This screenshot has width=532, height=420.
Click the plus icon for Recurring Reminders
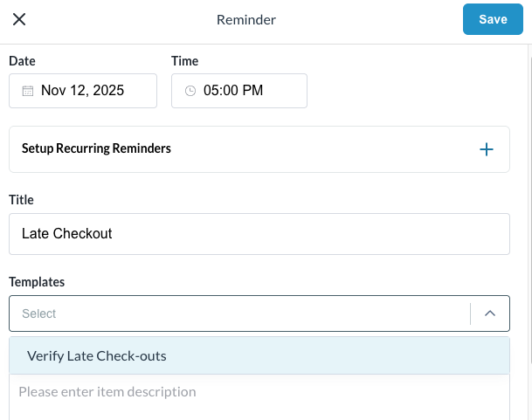coord(487,149)
